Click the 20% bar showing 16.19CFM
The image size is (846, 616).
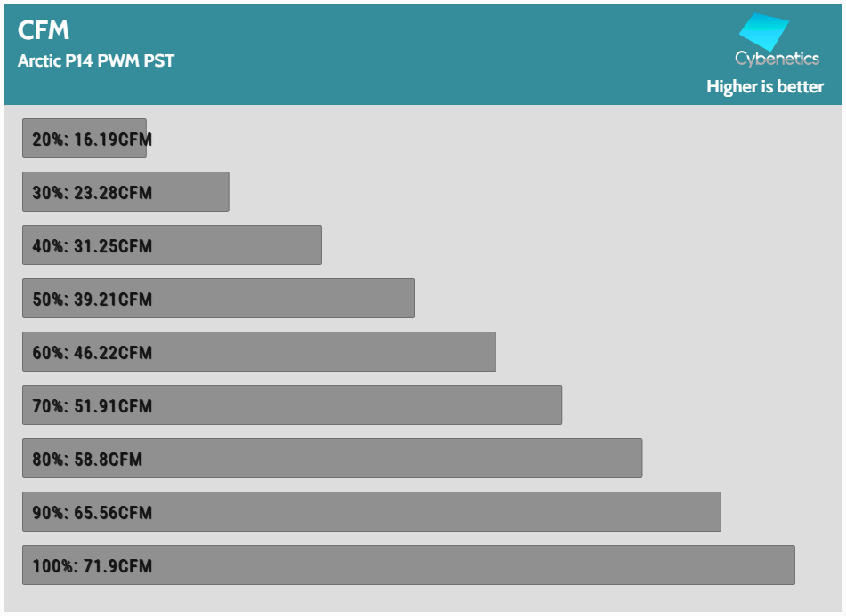pyautogui.click(x=85, y=139)
